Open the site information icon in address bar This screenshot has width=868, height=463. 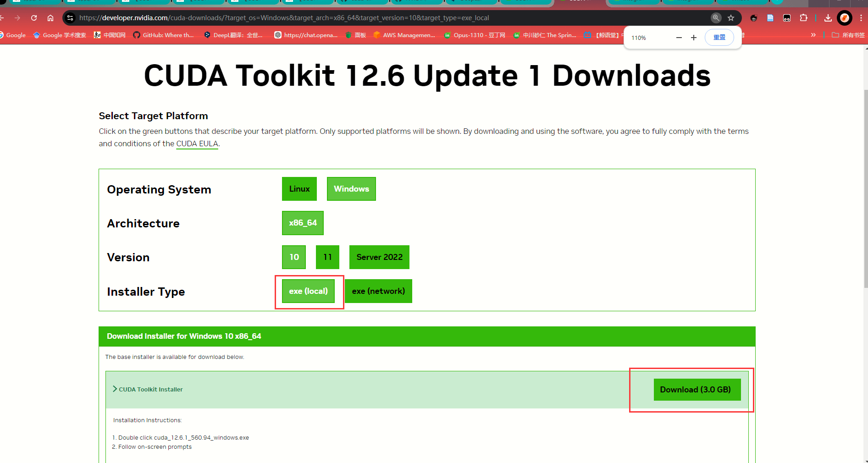tap(70, 18)
